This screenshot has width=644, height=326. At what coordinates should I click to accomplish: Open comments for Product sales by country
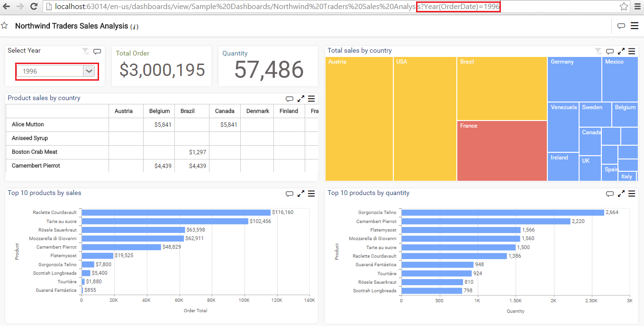coord(290,99)
